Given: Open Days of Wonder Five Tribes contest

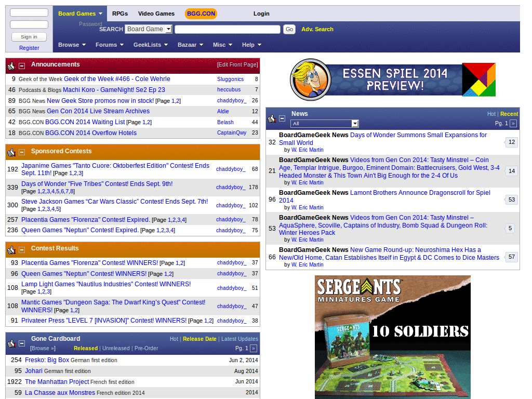Looking at the screenshot, I should pyautogui.click(x=97, y=183).
